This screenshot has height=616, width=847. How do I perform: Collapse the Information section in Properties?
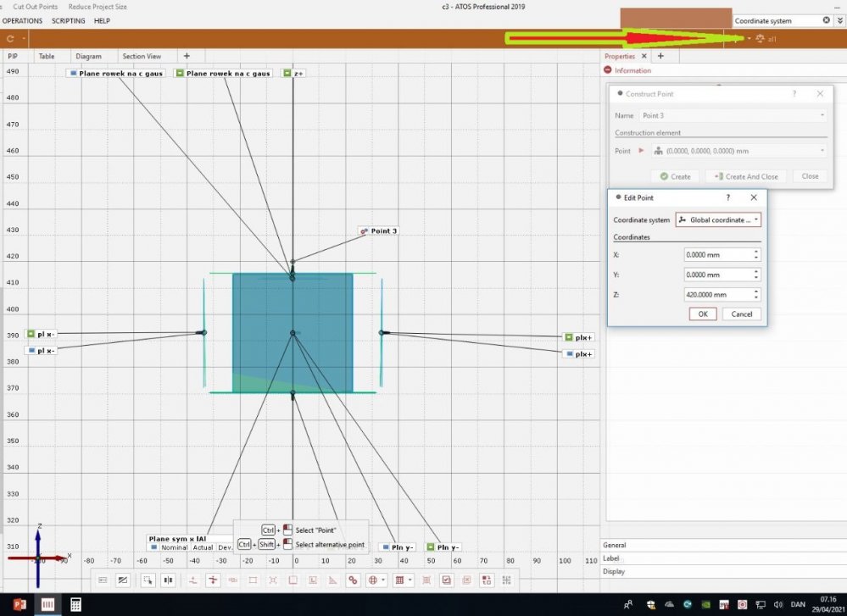[608, 70]
